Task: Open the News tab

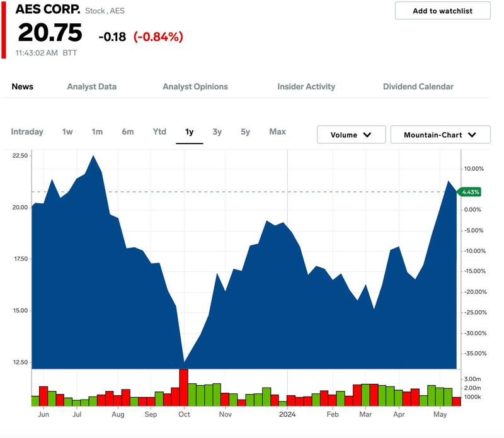Action: [23, 87]
